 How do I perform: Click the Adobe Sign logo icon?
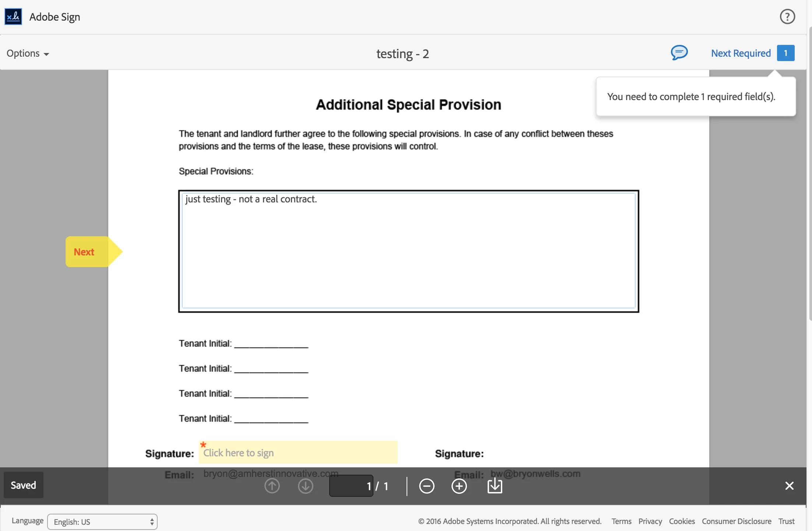coord(13,17)
